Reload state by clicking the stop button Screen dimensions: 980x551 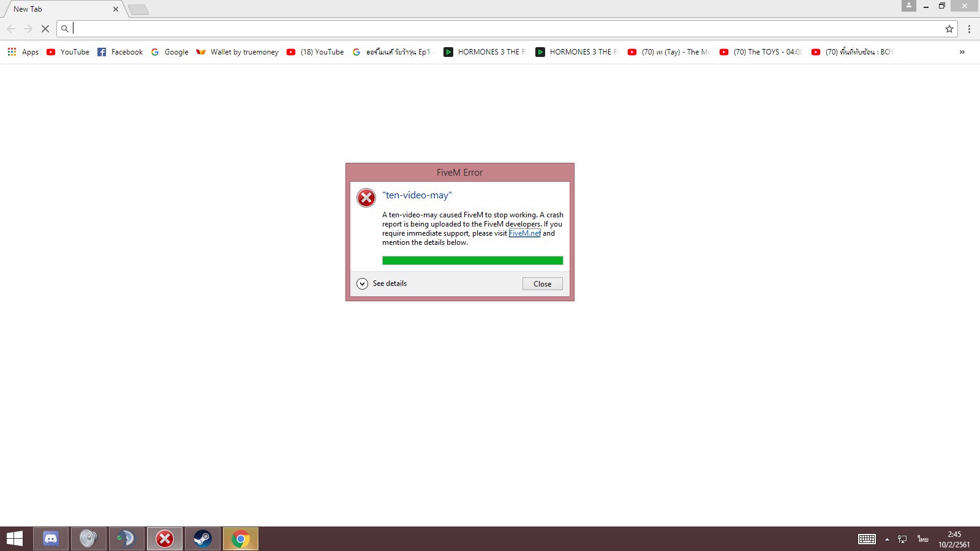[x=45, y=28]
